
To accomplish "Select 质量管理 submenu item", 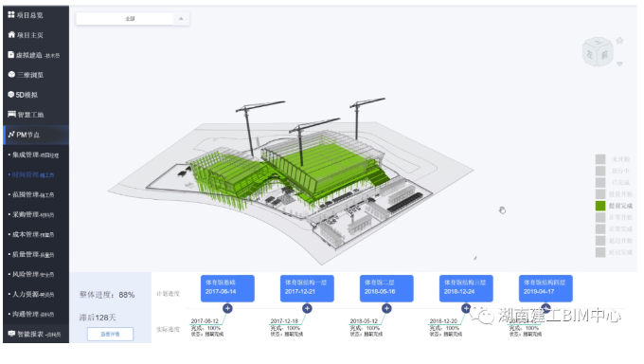I will pyautogui.click(x=36, y=254).
